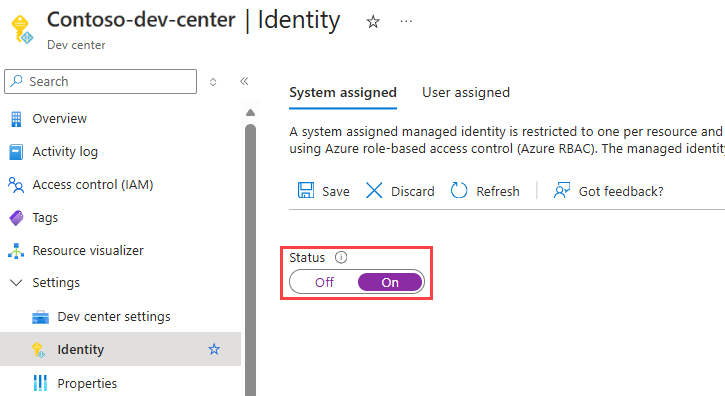This screenshot has width=725, height=396.
Task: Click the Status label text
Action: [x=307, y=257]
